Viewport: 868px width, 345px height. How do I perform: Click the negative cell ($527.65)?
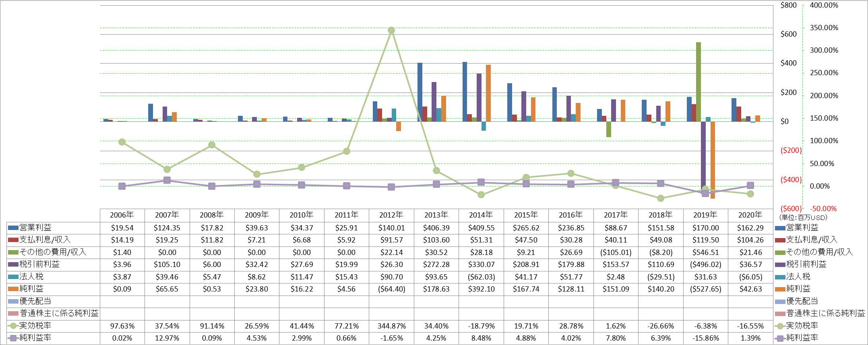coord(705,289)
